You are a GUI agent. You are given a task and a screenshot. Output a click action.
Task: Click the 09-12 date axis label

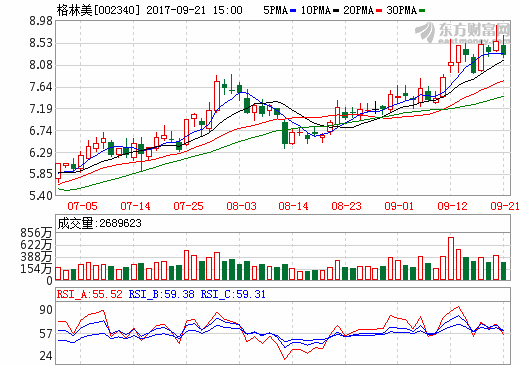tap(452, 206)
